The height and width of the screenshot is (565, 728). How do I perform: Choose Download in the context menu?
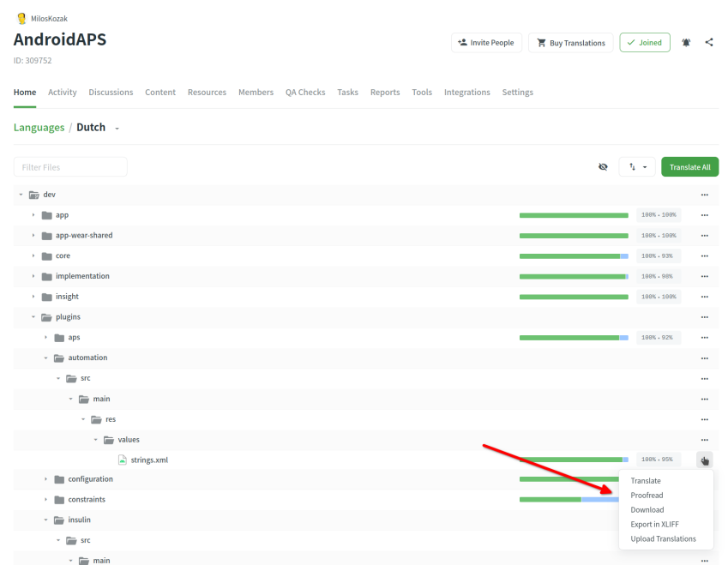(x=647, y=510)
